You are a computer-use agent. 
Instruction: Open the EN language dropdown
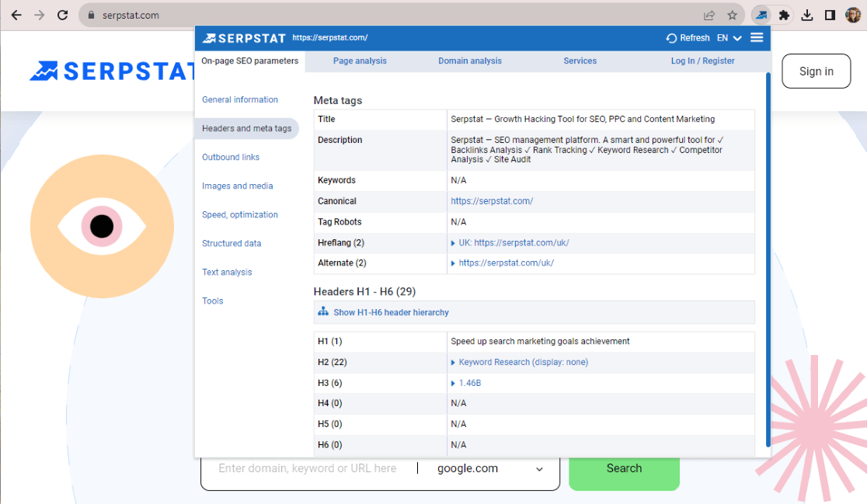[729, 37]
